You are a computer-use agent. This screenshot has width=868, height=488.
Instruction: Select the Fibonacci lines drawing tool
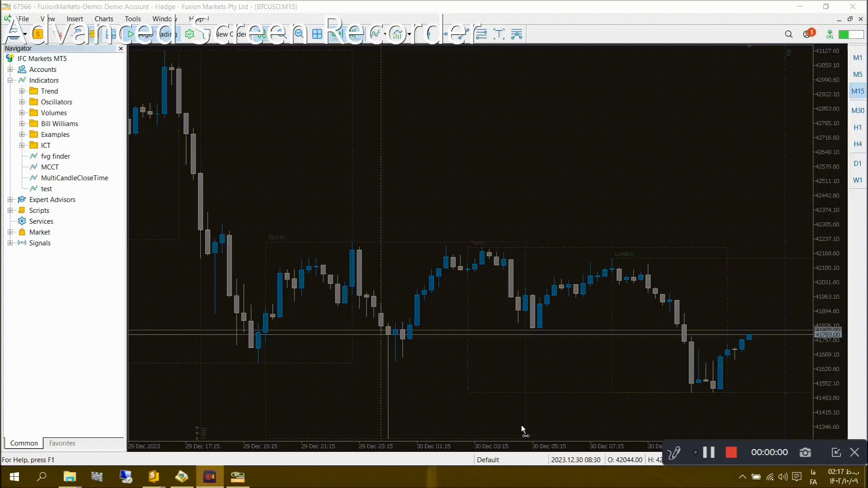[x=481, y=34]
